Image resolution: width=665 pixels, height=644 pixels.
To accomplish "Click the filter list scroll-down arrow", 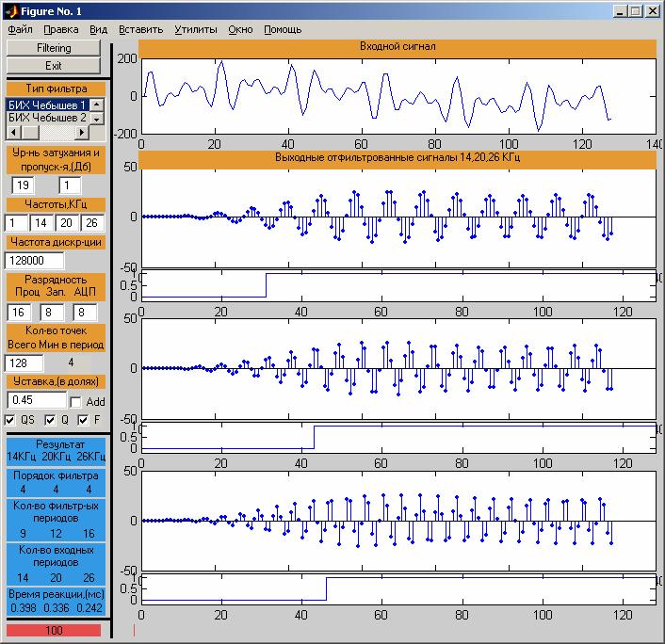I will pos(97,118).
